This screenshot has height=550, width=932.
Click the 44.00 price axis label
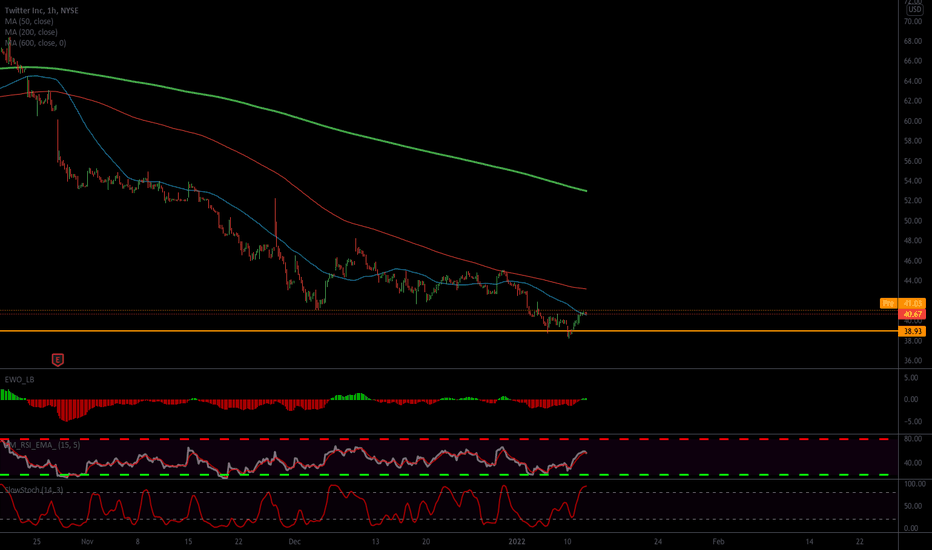click(912, 281)
